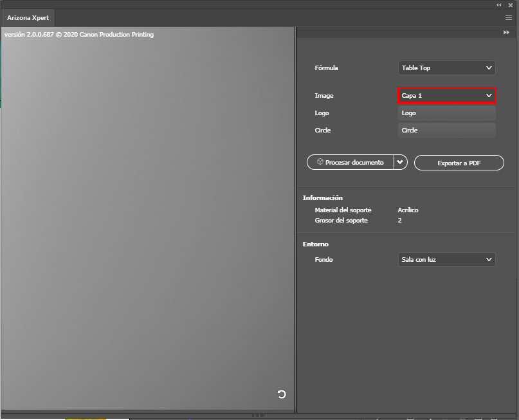Collapse the panel with double-left arrows

pyautogui.click(x=499, y=5)
